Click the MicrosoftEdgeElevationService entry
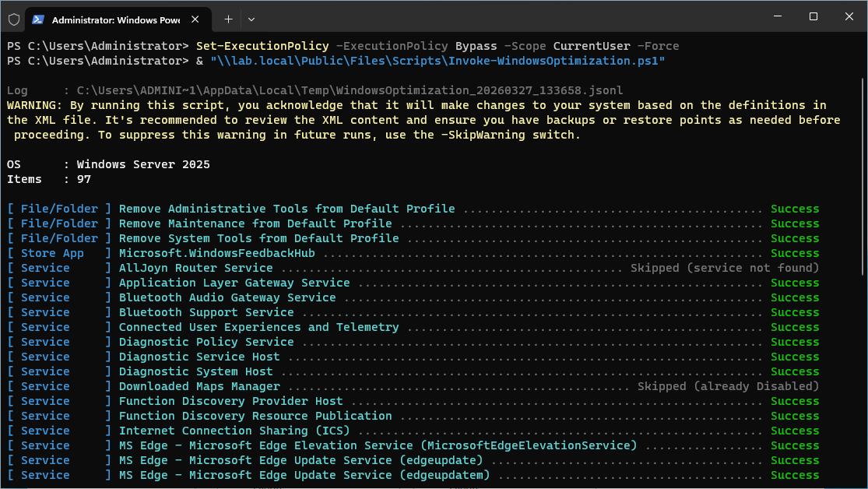This screenshot has width=868, height=489. 378,446
